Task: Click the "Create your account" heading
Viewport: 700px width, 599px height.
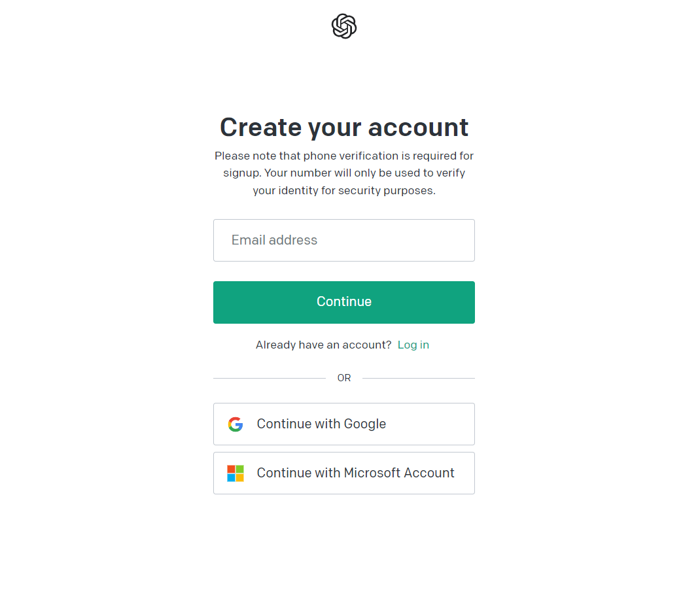Action: pyautogui.click(x=344, y=127)
